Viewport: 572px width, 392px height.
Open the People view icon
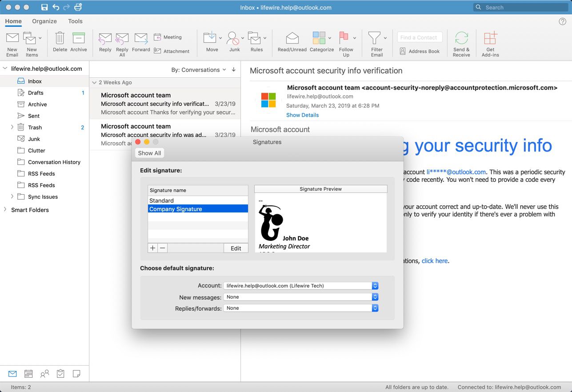click(x=44, y=374)
